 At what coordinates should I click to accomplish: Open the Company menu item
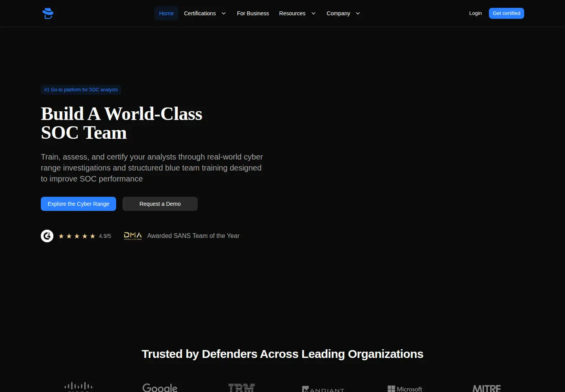click(x=338, y=13)
